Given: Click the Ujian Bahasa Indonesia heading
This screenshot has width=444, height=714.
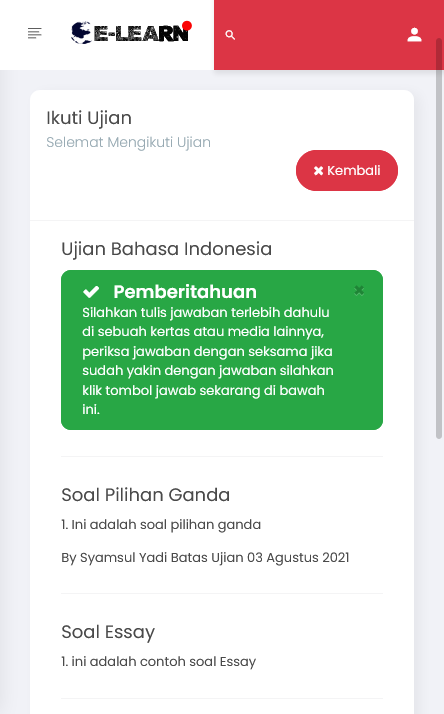Looking at the screenshot, I should (x=166, y=249).
